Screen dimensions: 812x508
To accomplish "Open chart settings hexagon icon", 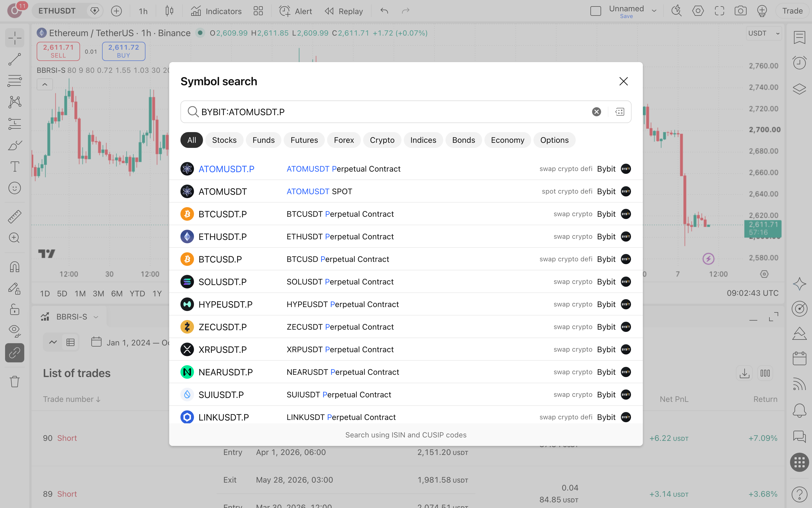I will click(x=698, y=11).
